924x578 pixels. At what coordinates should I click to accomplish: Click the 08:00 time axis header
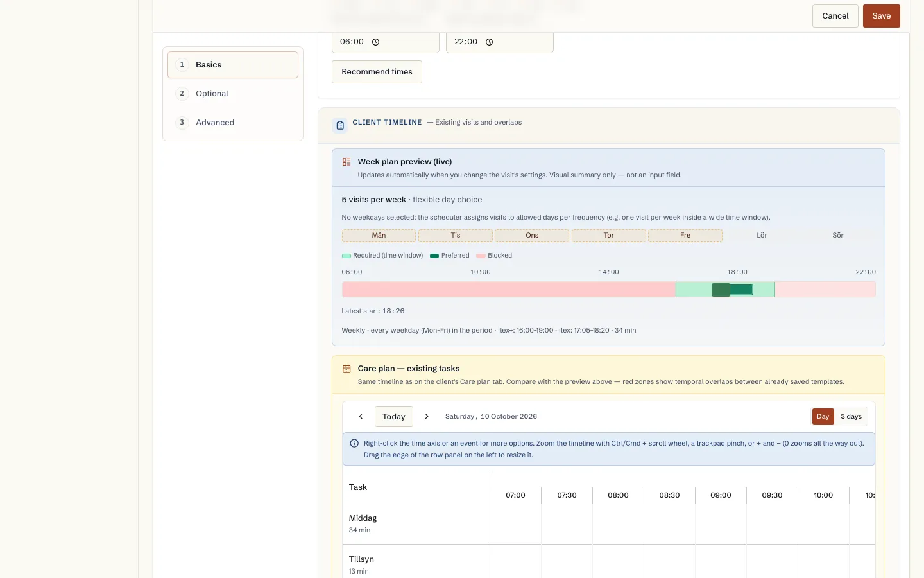pyautogui.click(x=618, y=496)
